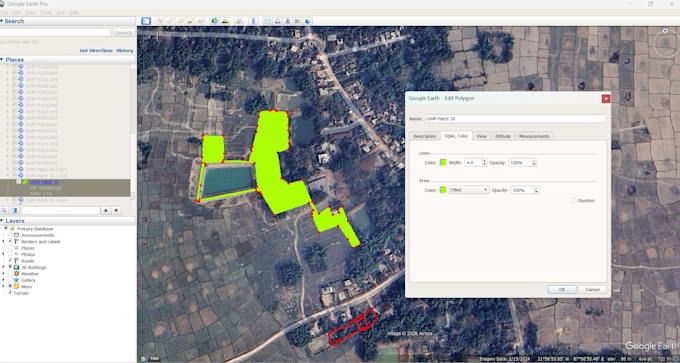Focus the Search panel text field
Screen dimensions: 680x363
56,33
